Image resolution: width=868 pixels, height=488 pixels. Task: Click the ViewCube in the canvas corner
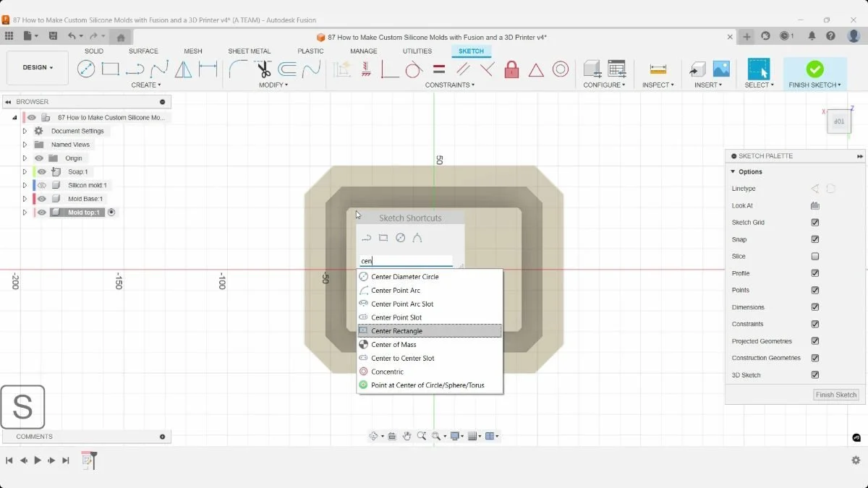tap(839, 121)
